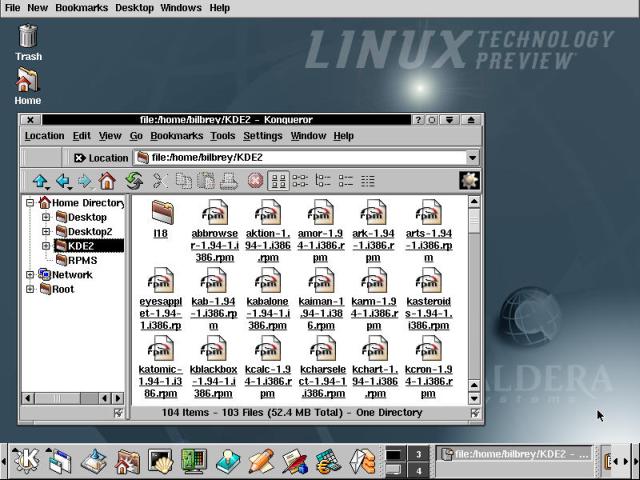Click the file view vertical scrollbar
The width and height of the screenshot is (640, 480).
tap(474, 300)
